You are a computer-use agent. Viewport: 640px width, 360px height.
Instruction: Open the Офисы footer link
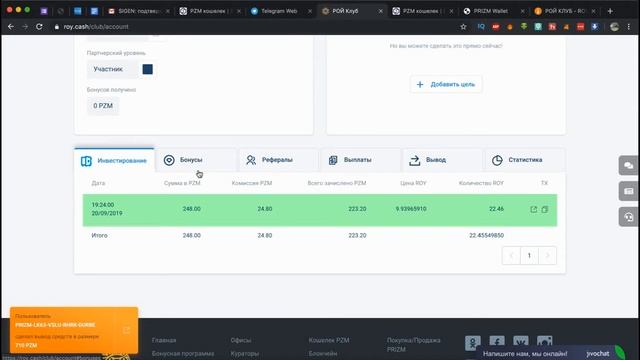(x=241, y=340)
